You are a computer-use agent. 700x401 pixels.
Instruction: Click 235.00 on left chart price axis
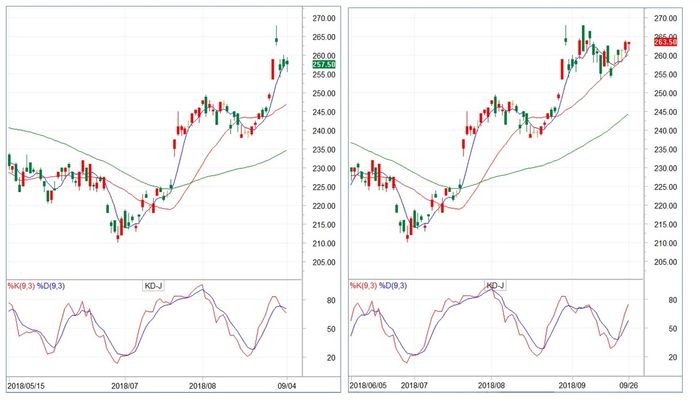coord(324,150)
